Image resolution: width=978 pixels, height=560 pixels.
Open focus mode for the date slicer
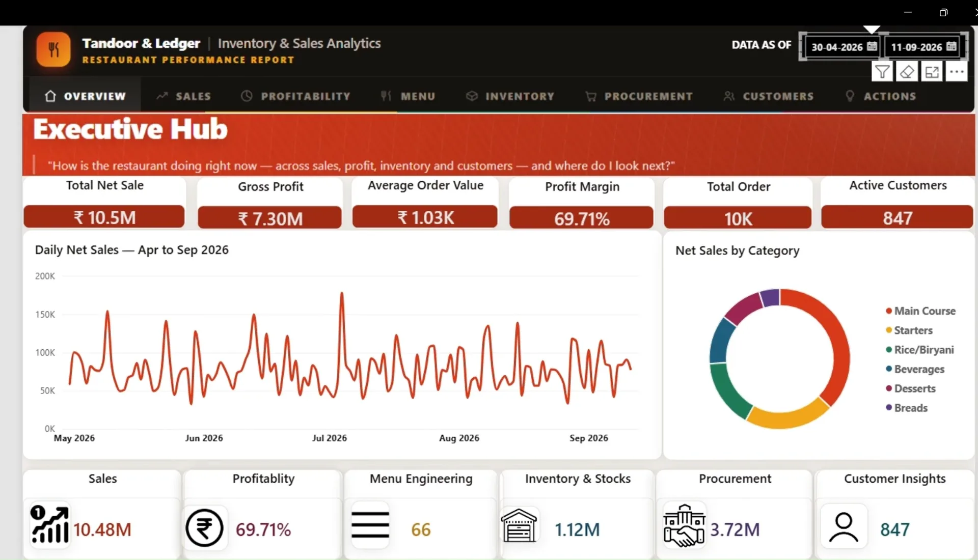(x=932, y=72)
